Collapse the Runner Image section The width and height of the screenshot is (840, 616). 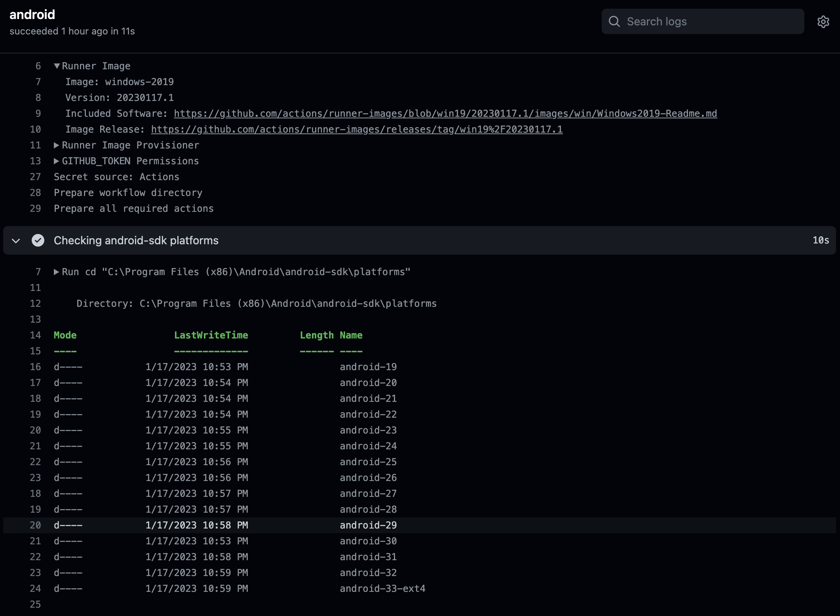point(57,66)
